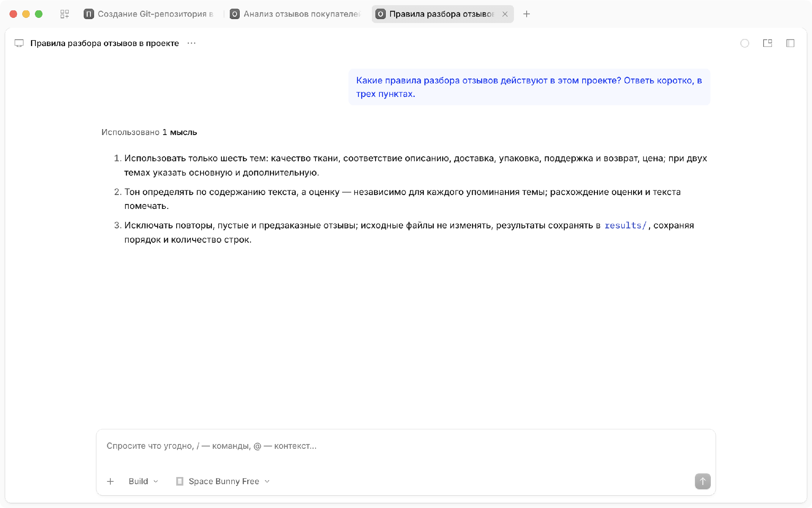Click the session title Правила разбора отзывов в проекте
This screenshot has height=508, width=812.
(x=104, y=43)
